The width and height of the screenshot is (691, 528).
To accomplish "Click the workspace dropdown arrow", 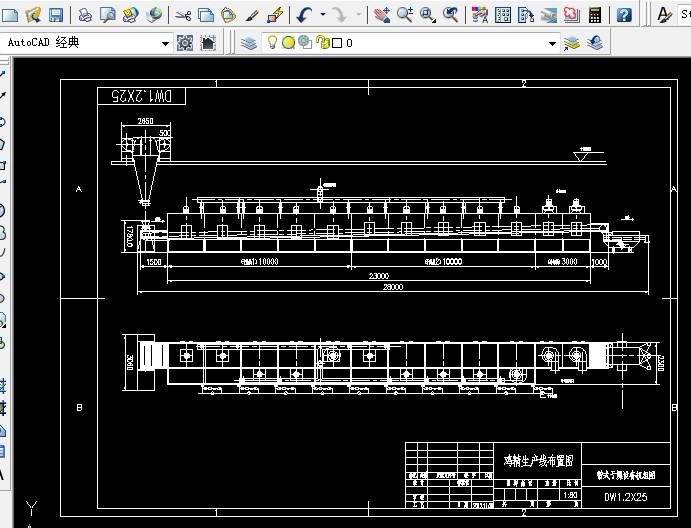I will [165, 43].
